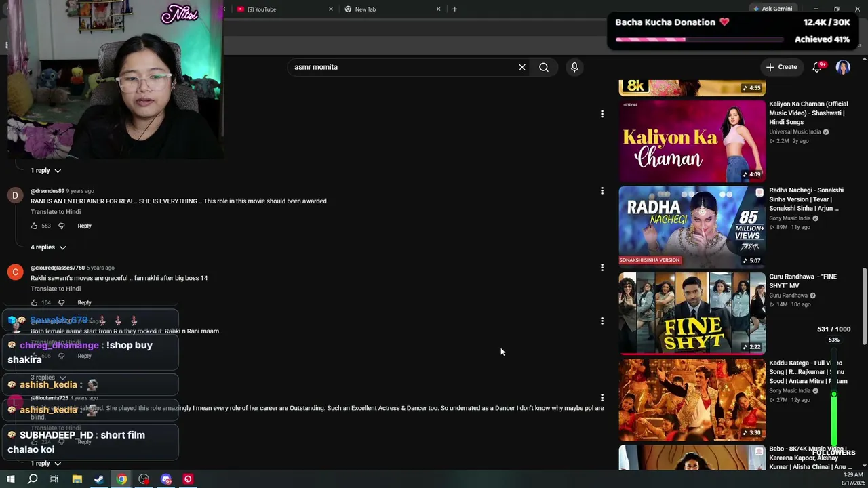Like the @drsundus89 comment

[x=34, y=226]
